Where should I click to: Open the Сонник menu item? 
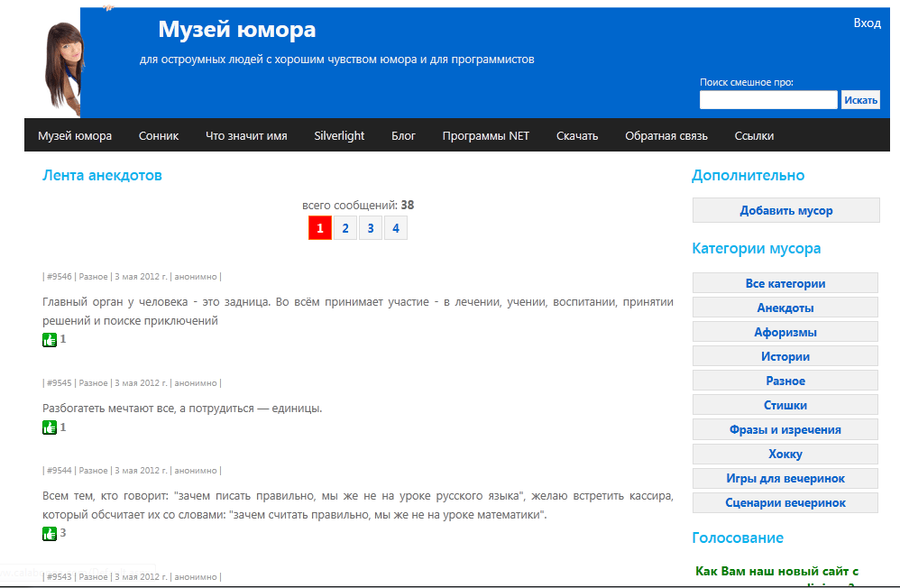159,136
